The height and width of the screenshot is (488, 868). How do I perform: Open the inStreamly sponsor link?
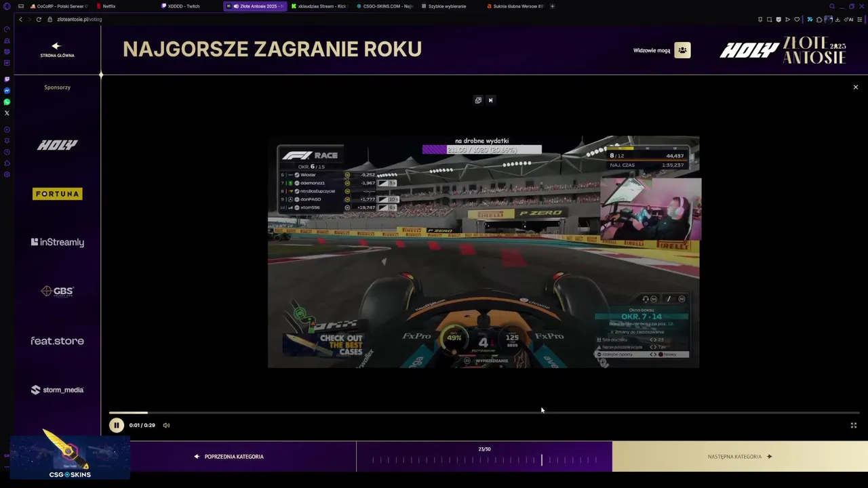coord(57,242)
